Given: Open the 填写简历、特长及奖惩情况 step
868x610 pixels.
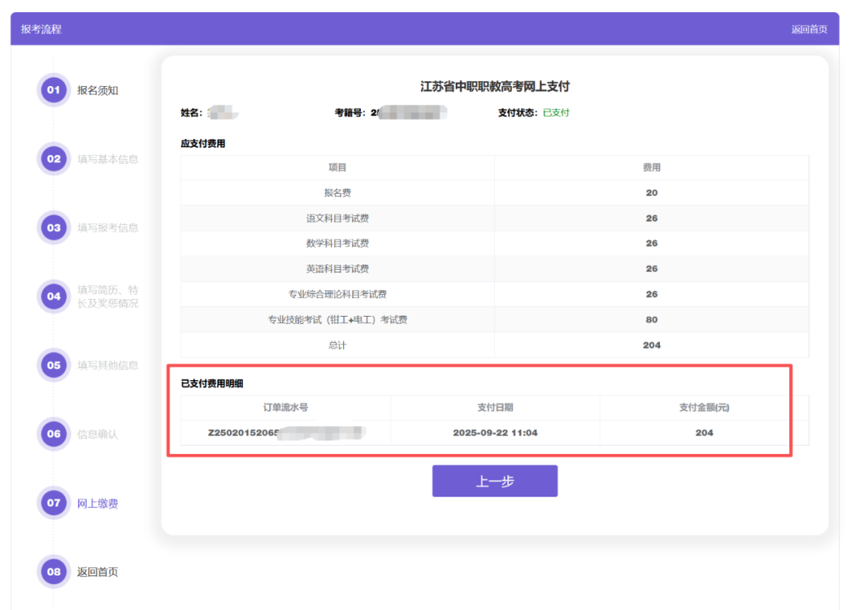Looking at the screenshot, I should click(108, 297).
